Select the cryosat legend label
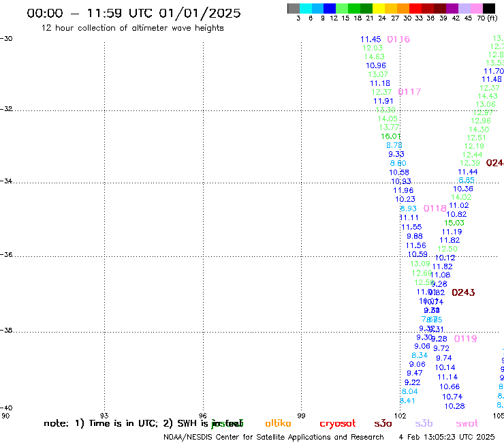Image resolution: width=504 pixels, height=443 pixels. 338,424
